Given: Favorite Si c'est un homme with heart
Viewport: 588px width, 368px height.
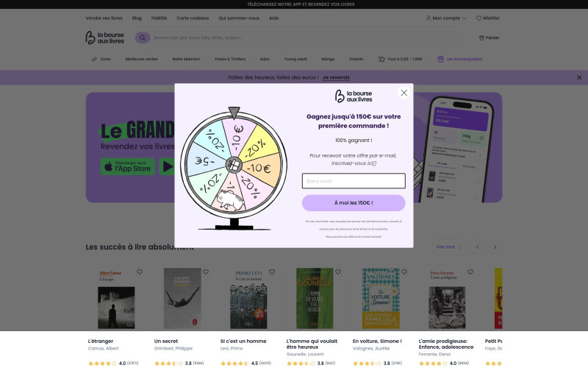Looking at the screenshot, I should (272, 272).
